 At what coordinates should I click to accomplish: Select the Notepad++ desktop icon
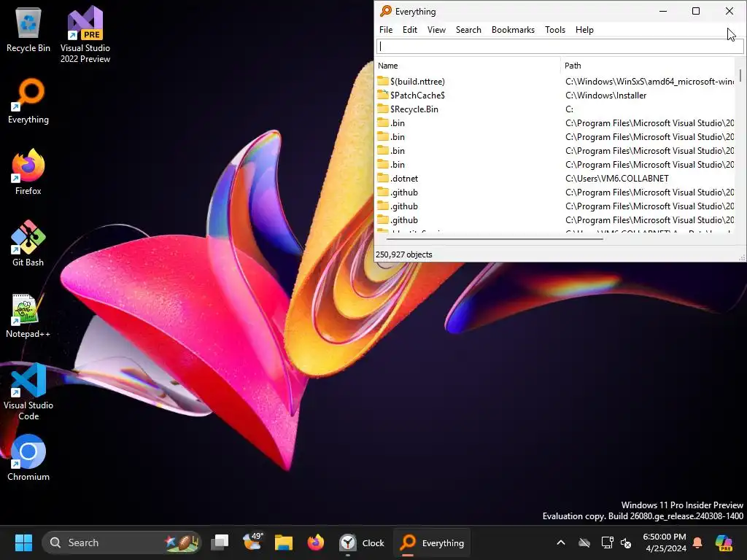tap(28, 316)
